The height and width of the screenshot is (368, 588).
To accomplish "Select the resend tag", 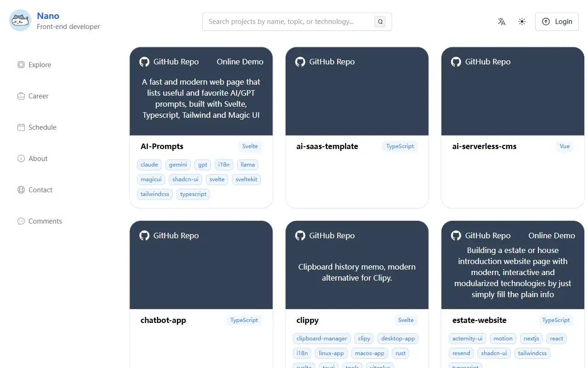I will tap(461, 353).
